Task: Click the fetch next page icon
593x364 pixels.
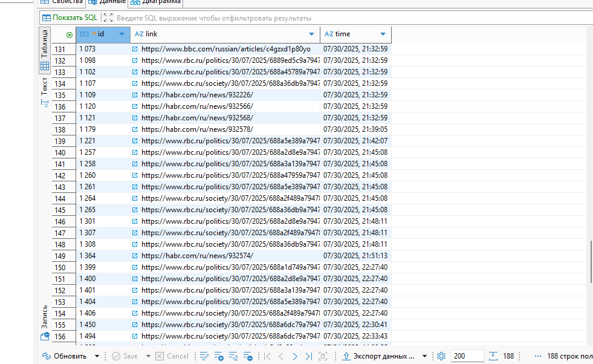Action: pyautogui.click(x=323, y=356)
